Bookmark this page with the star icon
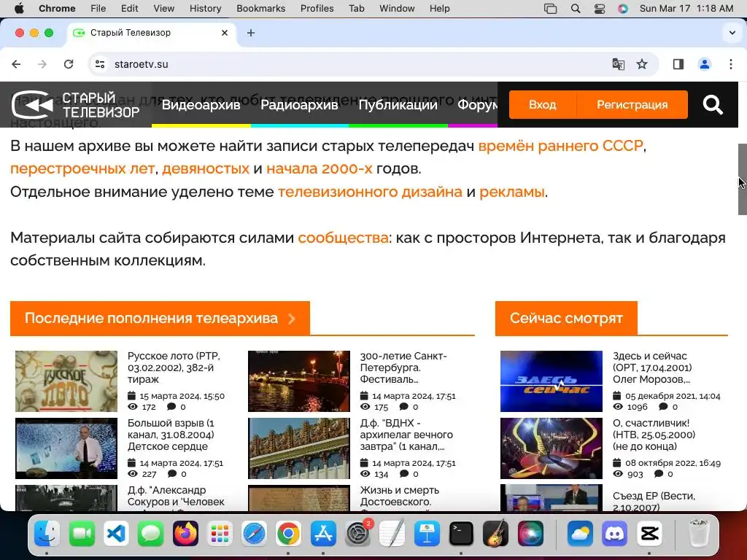The image size is (747, 560). pyautogui.click(x=642, y=64)
